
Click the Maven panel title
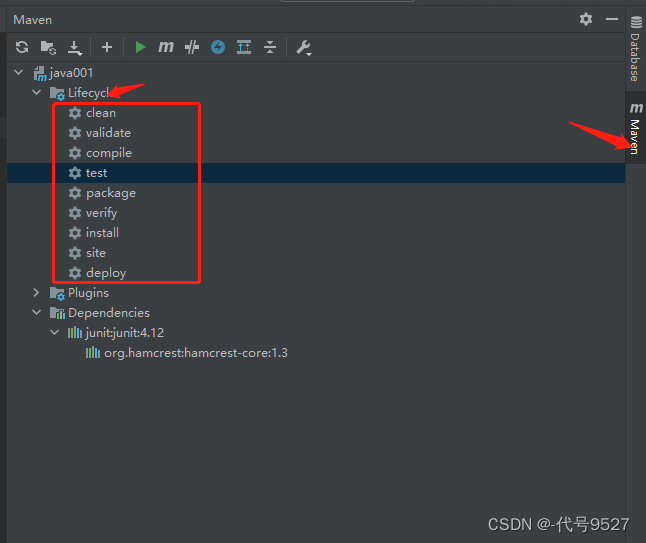33,20
